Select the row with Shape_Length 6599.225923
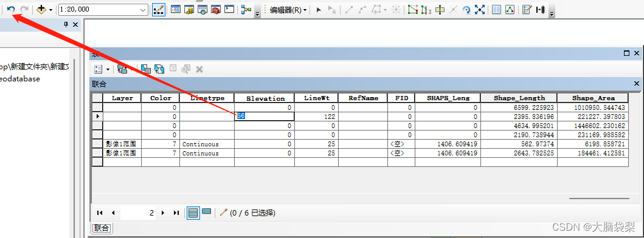This screenshot has height=238, width=644. click(x=97, y=107)
